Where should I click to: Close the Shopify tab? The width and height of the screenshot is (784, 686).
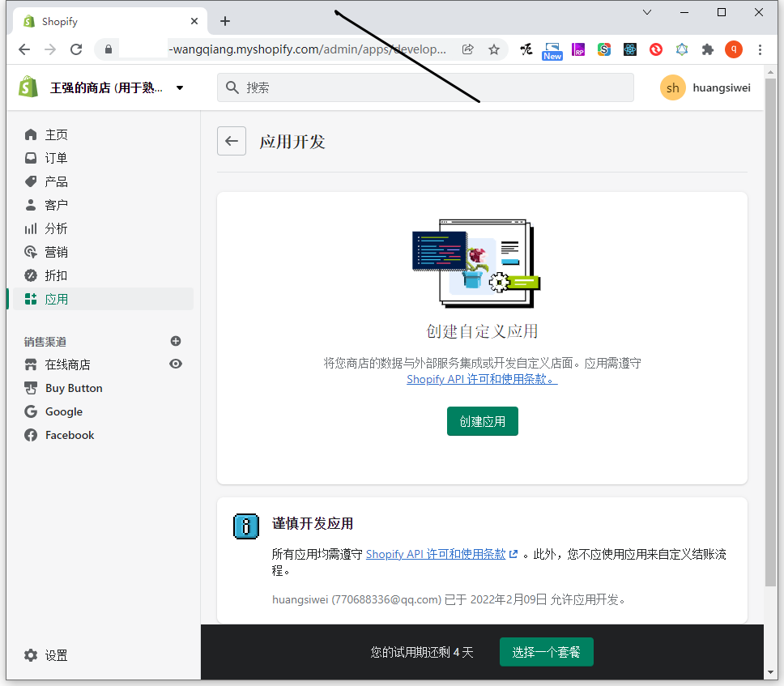(x=194, y=21)
